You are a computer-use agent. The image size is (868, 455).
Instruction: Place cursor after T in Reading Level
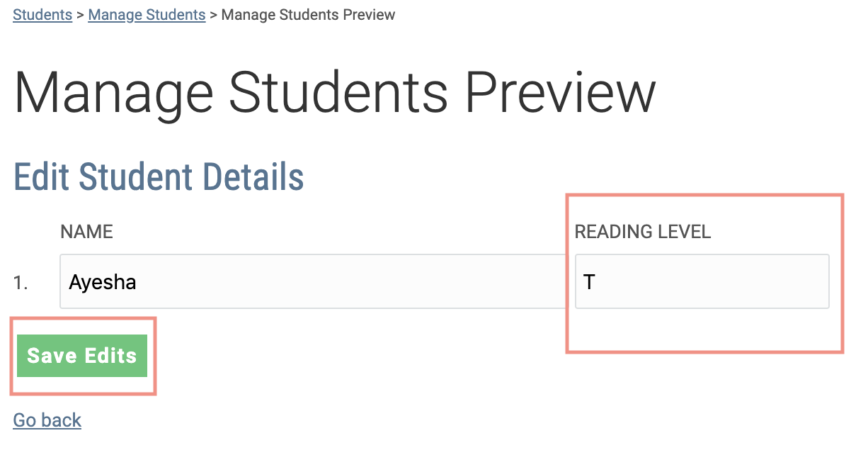tap(597, 282)
